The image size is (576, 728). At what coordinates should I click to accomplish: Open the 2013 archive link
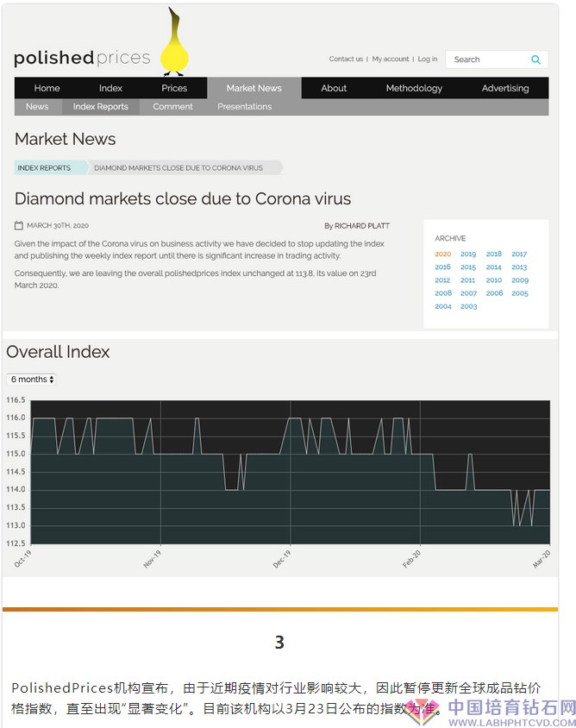519,267
